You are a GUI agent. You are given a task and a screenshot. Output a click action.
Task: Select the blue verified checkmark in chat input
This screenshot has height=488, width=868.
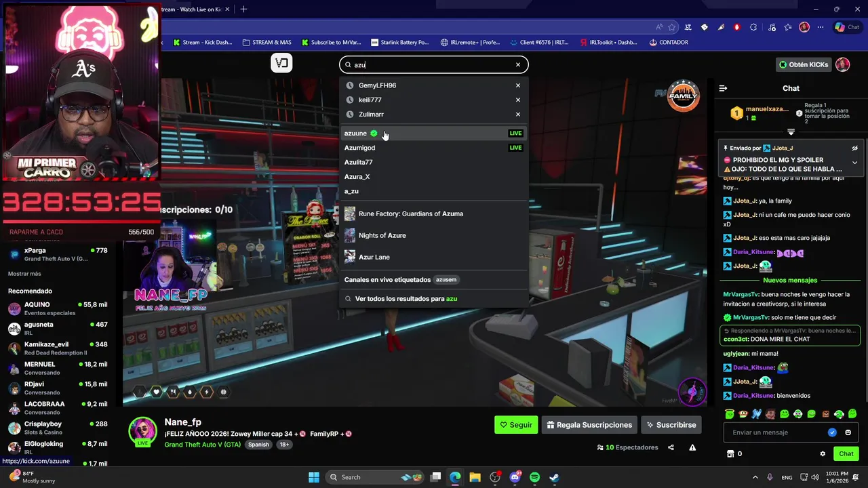[x=832, y=432]
